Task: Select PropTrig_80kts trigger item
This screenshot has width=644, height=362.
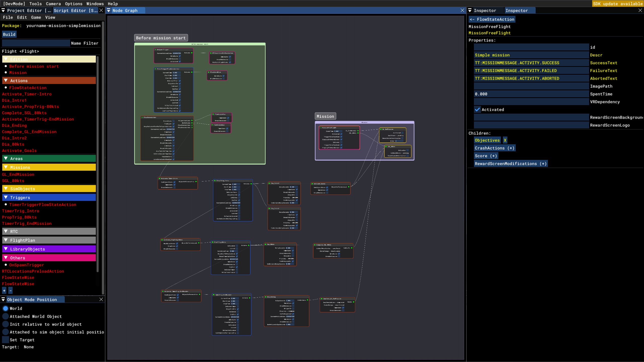Action: [19, 217]
